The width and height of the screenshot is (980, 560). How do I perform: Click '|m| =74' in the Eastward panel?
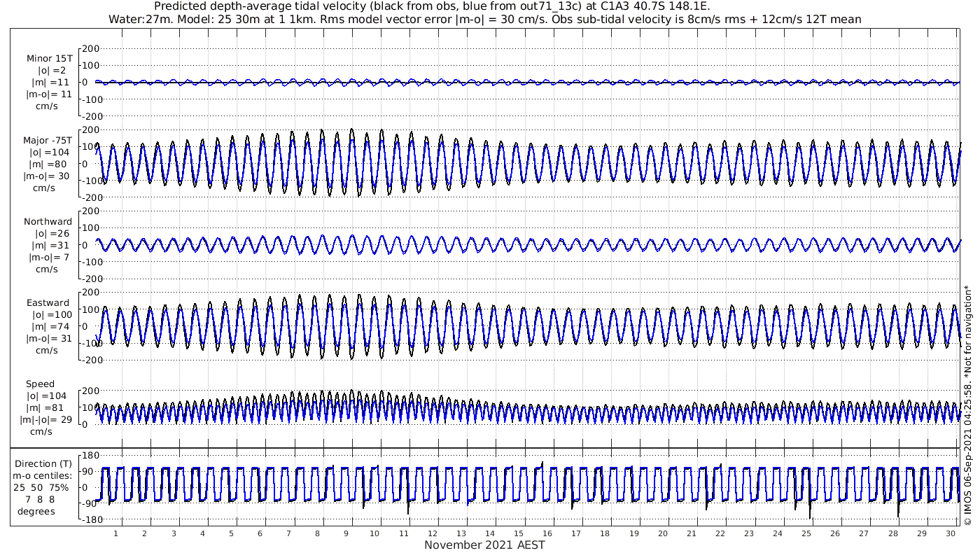tap(49, 327)
